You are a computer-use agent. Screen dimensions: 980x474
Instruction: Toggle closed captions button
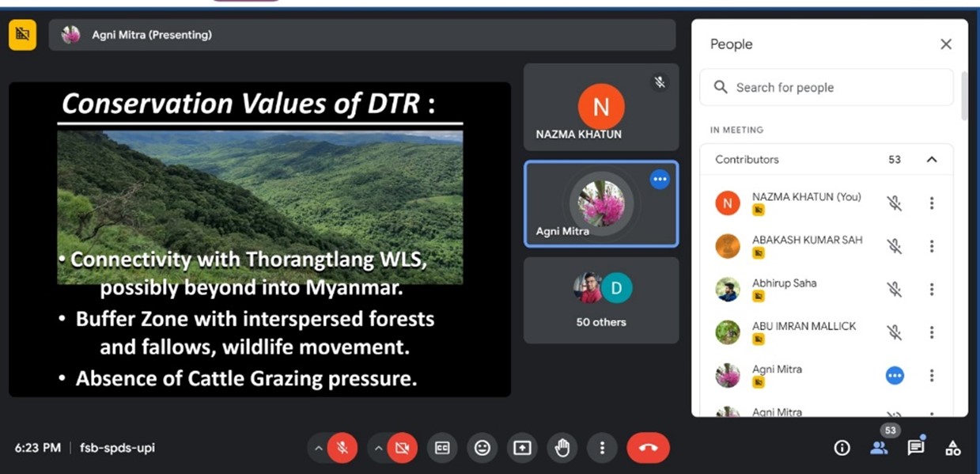442,448
